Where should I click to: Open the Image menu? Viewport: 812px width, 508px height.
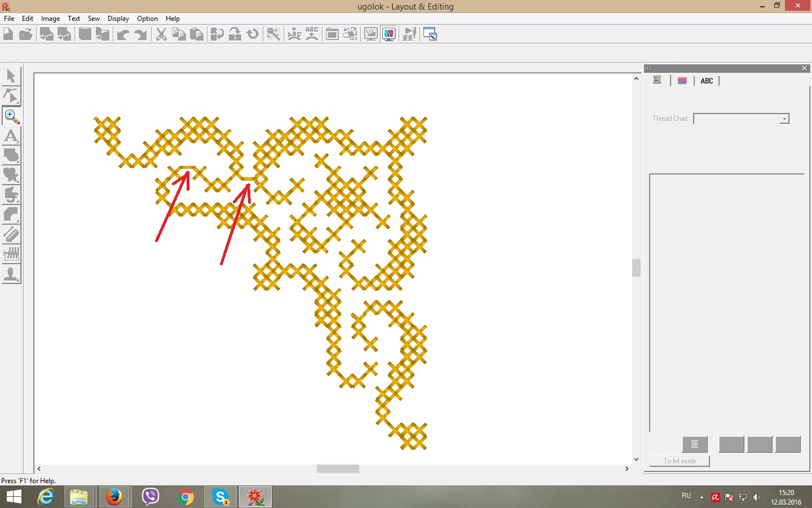coord(50,19)
